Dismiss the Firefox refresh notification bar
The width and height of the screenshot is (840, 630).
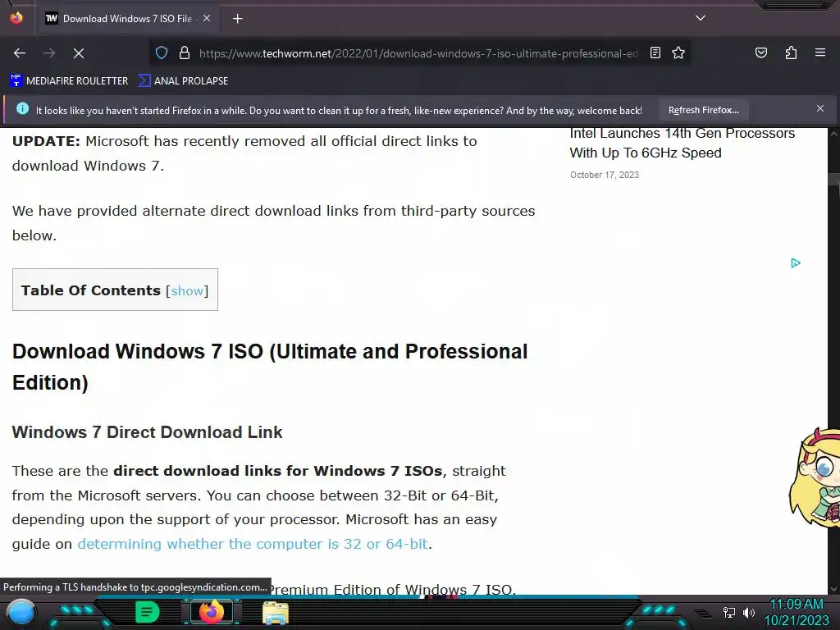point(820,109)
